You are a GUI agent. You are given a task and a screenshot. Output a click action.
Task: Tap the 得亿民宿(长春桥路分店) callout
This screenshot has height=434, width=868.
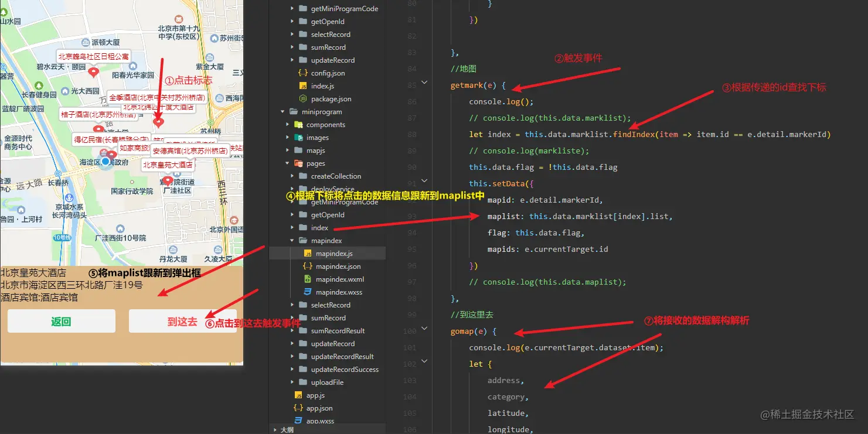111,139
